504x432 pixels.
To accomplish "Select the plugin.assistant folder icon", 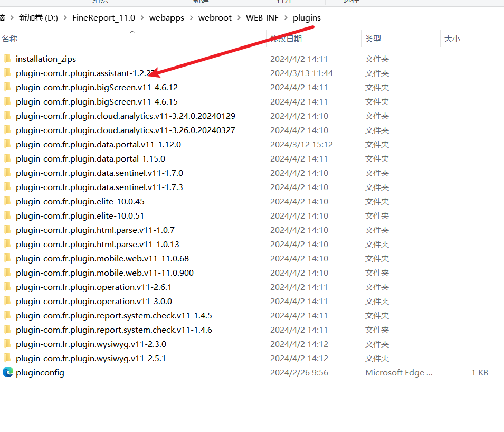I will tap(7, 73).
